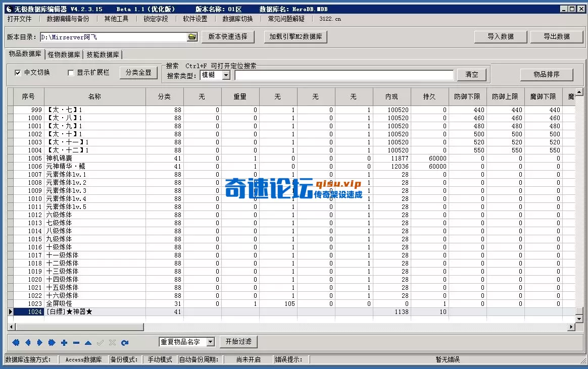Open the 搜索类型 模糊 dropdown
The height and width of the screenshot is (369, 588).
coord(226,75)
